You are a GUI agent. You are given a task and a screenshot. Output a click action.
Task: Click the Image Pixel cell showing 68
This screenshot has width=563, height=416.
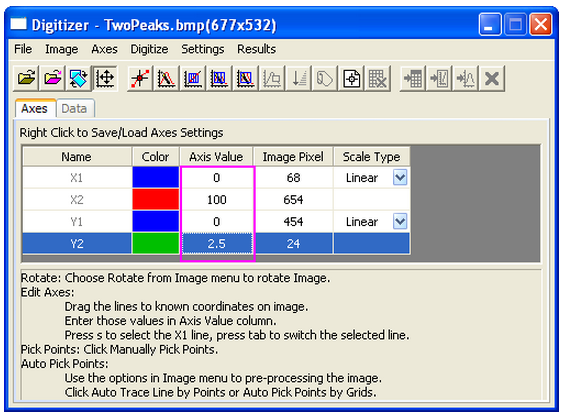click(x=293, y=177)
